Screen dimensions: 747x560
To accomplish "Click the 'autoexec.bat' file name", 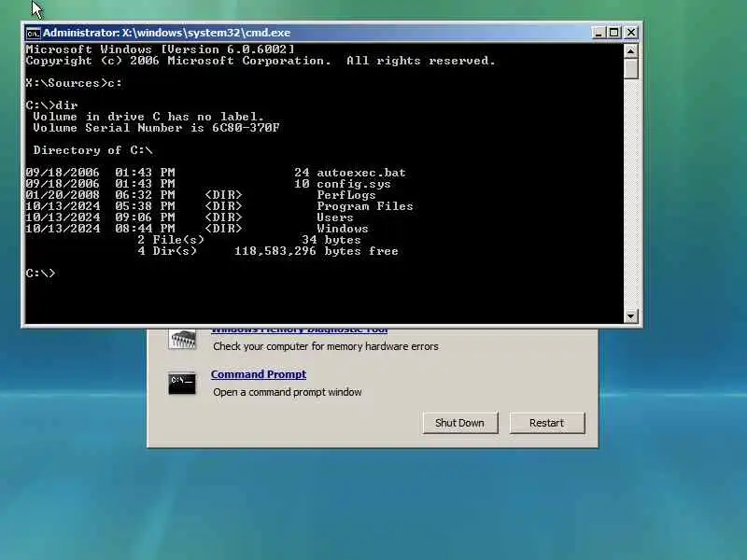I will (x=361, y=173).
